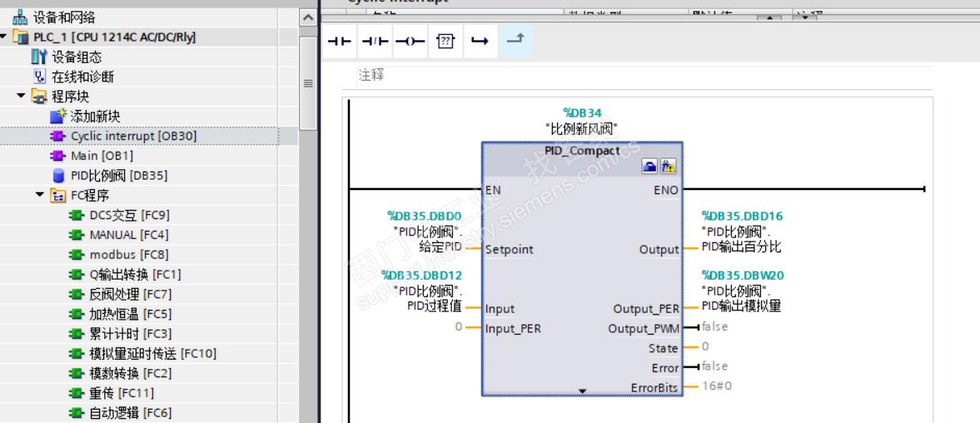Screen dimensions: 980x423
Task: Collapse the PLC_1 CPU 1214C tree node
Action: pos(4,37)
